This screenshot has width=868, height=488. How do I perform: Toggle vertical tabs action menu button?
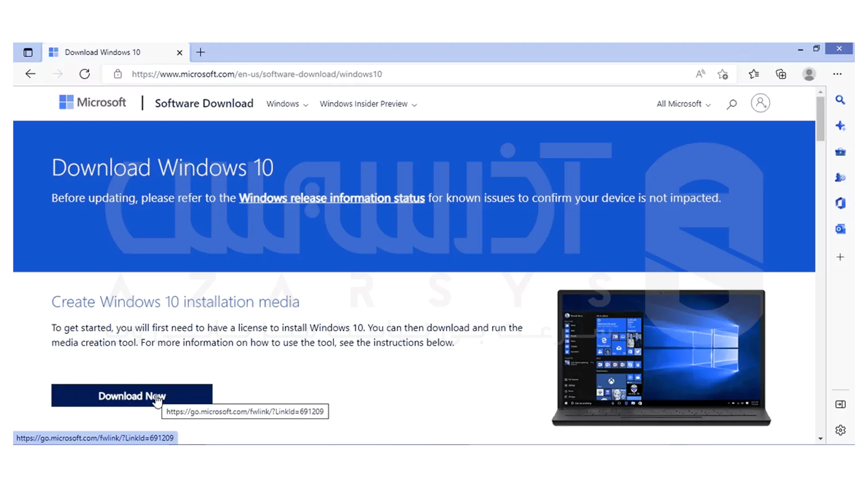pos(28,52)
